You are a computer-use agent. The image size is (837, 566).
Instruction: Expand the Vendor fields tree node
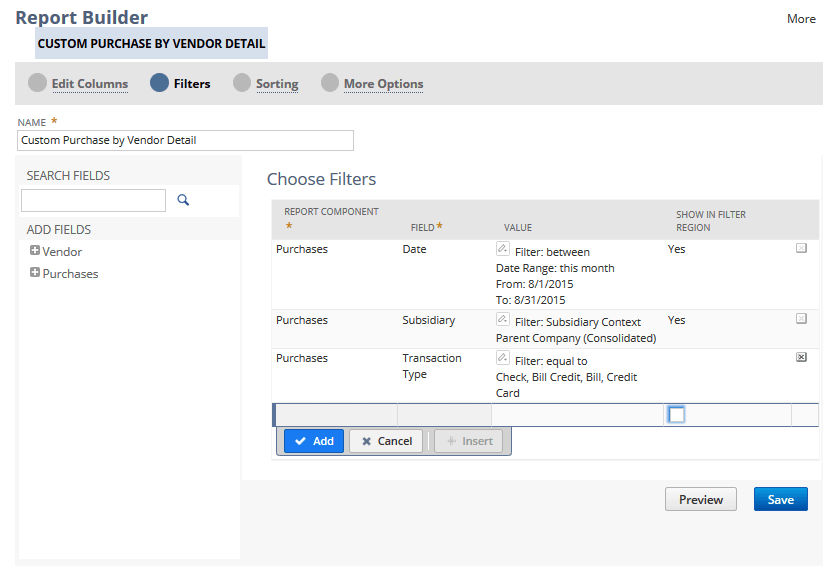[x=35, y=250]
